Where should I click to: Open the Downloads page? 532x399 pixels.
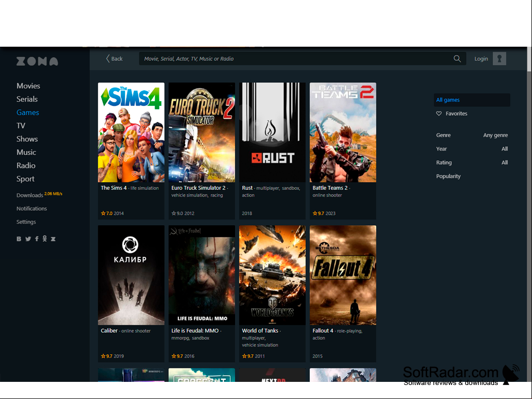pyautogui.click(x=30, y=195)
